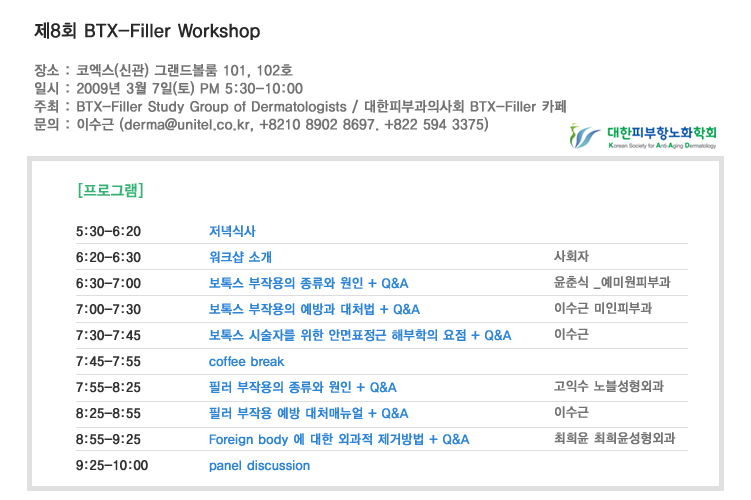The width and height of the screenshot is (751, 500).
Task: Open the panel discussion entry
Action: coord(259,465)
